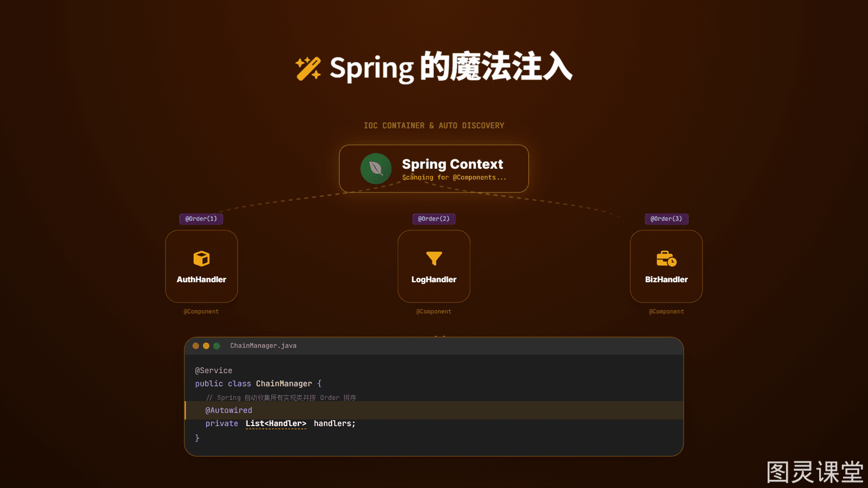Click @Component text under BizHandler

pos(666,312)
